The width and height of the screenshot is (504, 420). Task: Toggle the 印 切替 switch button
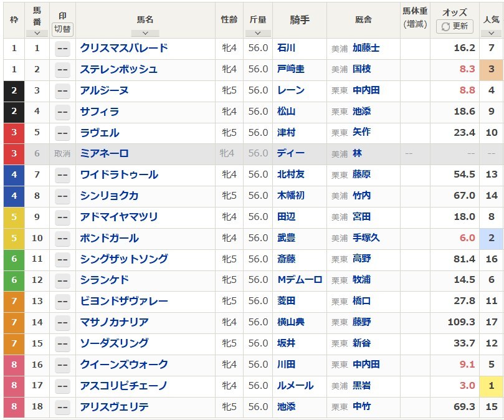tap(62, 29)
